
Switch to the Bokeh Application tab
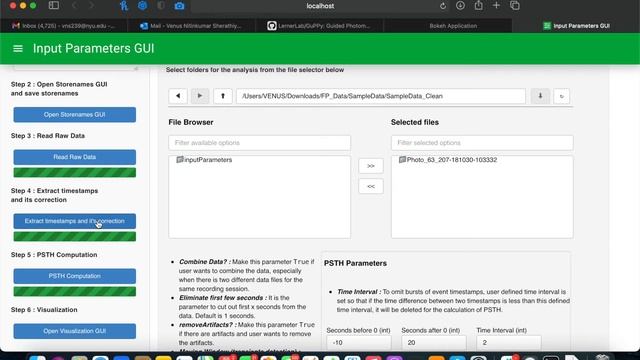448,26
